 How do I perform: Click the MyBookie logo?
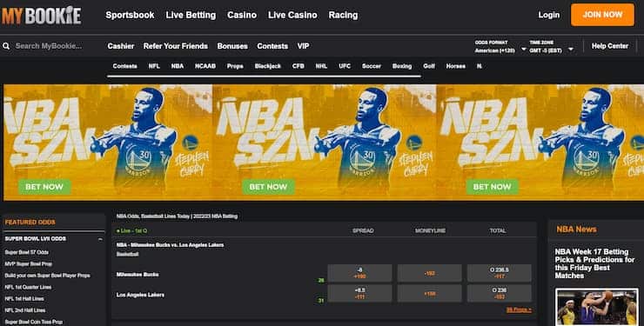pos(42,16)
